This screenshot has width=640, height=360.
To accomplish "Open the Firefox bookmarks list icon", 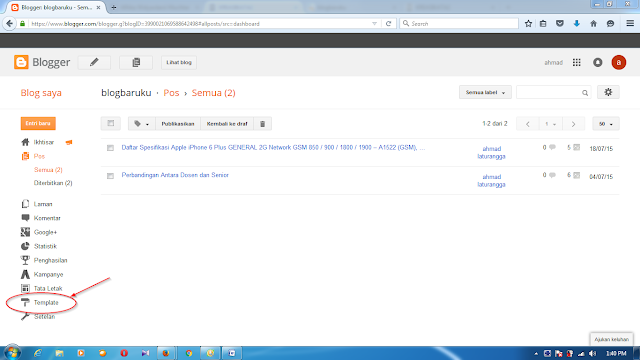I will pyautogui.click(x=543, y=24).
